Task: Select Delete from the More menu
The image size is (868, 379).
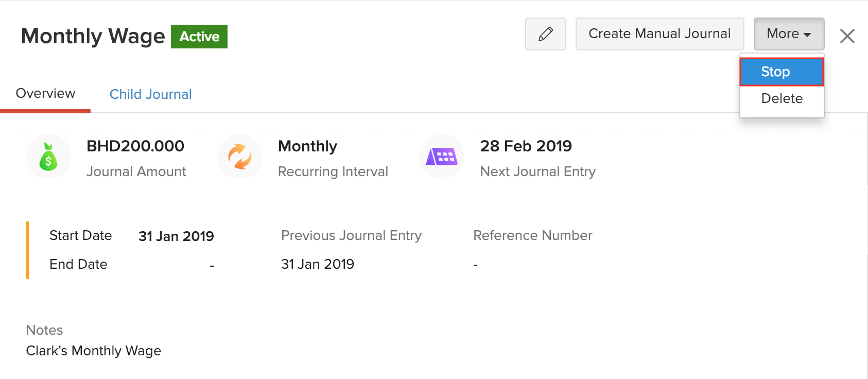Action: pyautogui.click(x=781, y=98)
